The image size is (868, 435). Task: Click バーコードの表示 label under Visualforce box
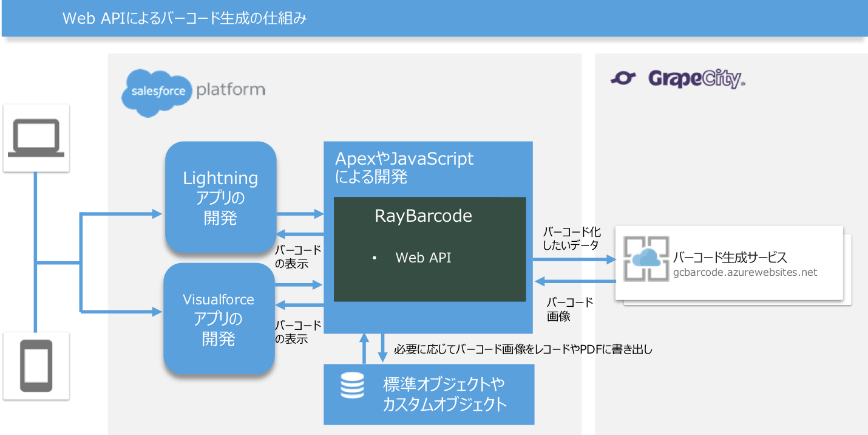(x=298, y=332)
